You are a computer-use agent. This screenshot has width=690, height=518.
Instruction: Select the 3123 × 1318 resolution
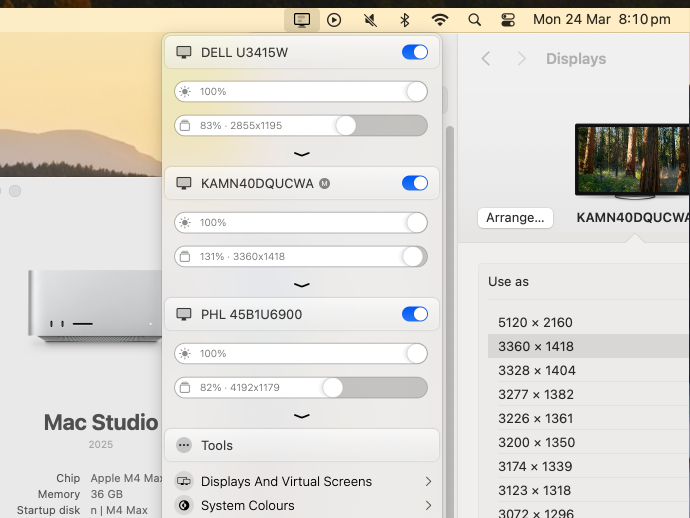(x=589, y=490)
